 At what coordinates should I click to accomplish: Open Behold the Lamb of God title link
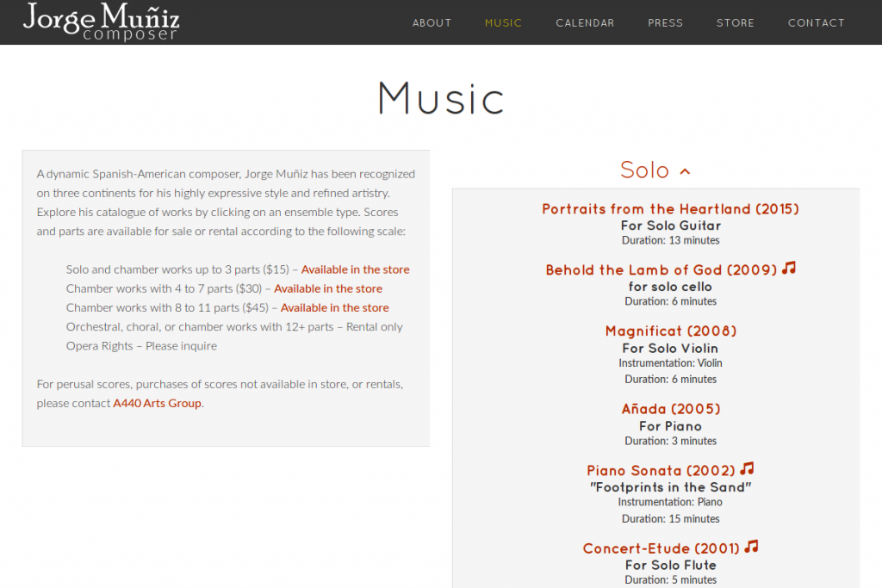coord(661,269)
